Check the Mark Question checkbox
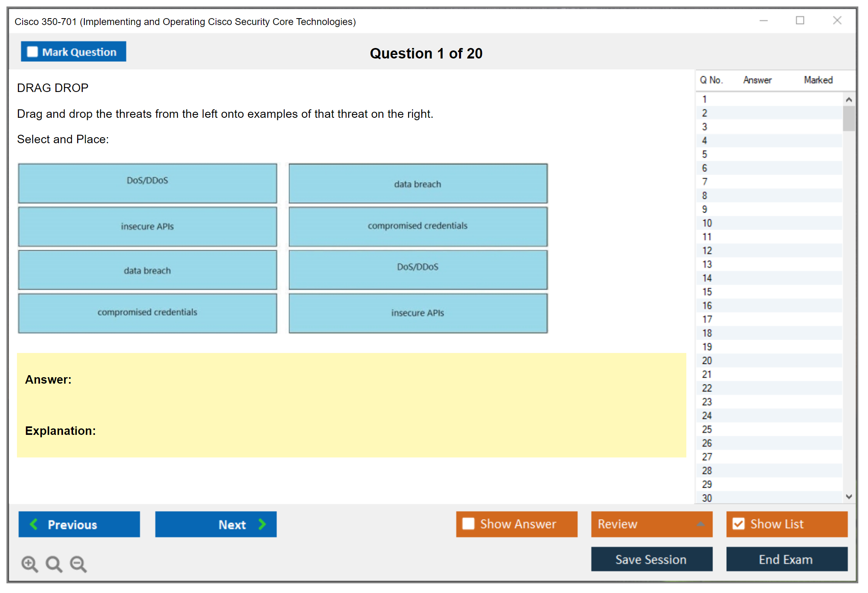Viewport: 868px width, 593px height. [32, 52]
